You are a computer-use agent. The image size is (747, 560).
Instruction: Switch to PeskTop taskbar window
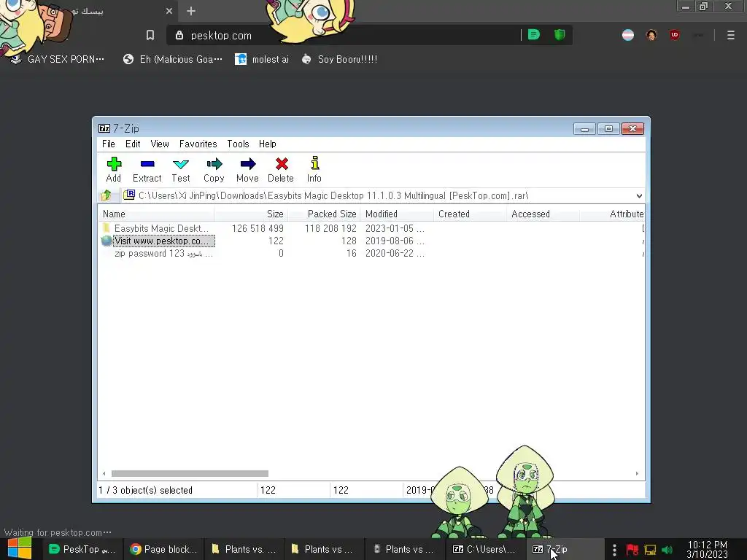click(83, 549)
